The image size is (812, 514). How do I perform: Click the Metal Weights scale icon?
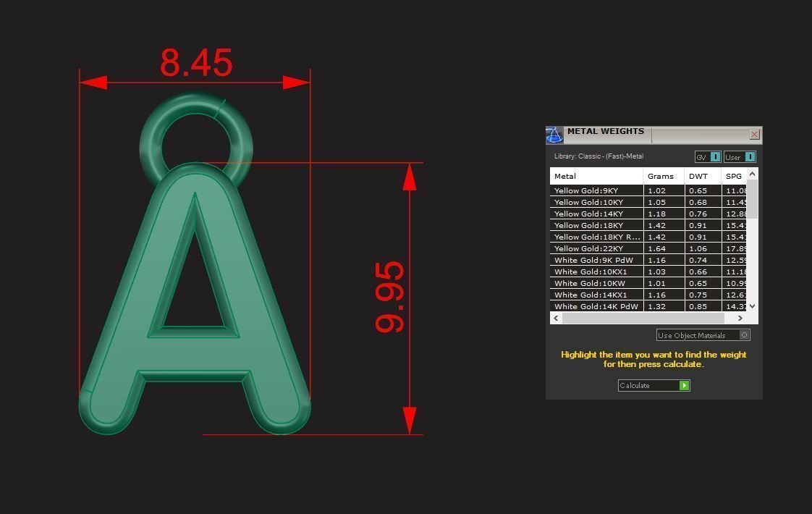click(554, 135)
